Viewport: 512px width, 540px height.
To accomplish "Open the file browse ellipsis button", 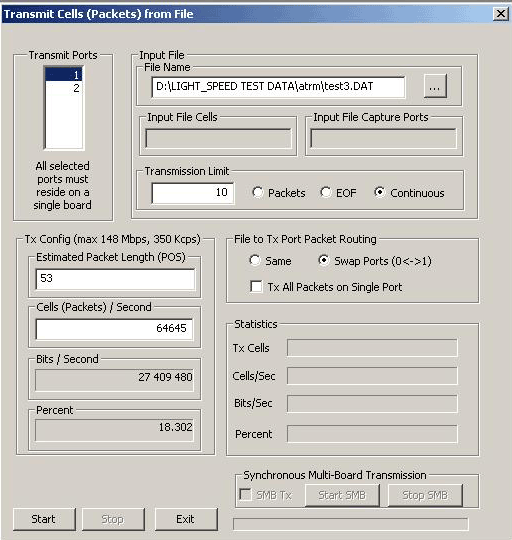I will [x=435, y=86].
